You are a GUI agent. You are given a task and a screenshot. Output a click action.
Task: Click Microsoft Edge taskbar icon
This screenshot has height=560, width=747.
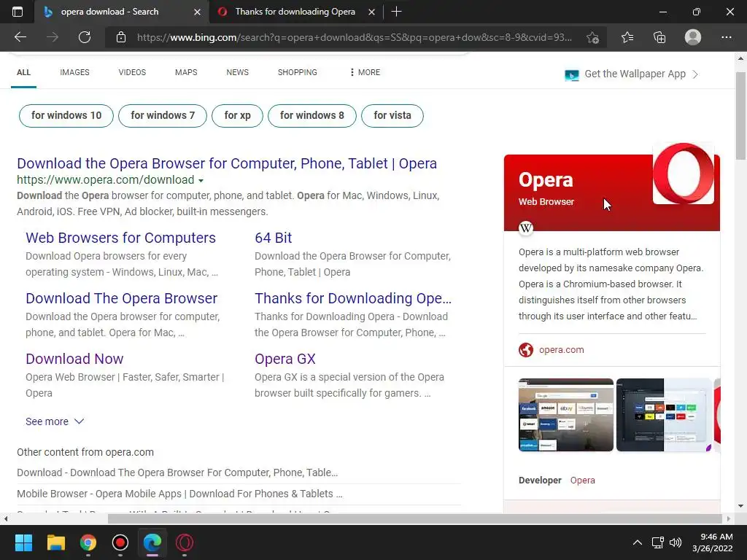point(152,542)
